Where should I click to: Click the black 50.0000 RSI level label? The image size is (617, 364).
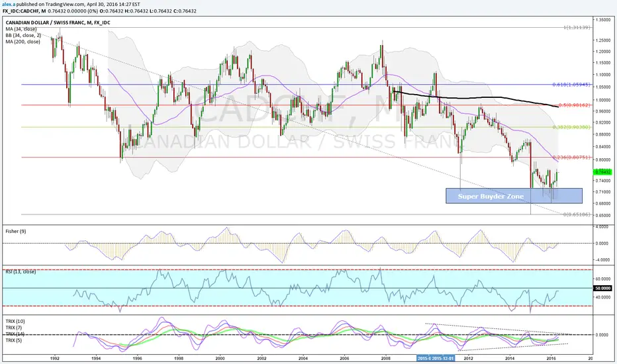(x=603, y=288)
